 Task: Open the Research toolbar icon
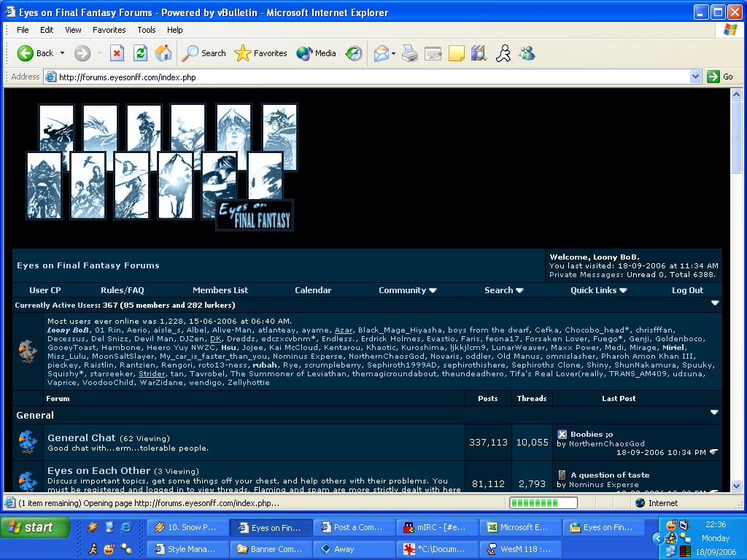click(479, 52)
